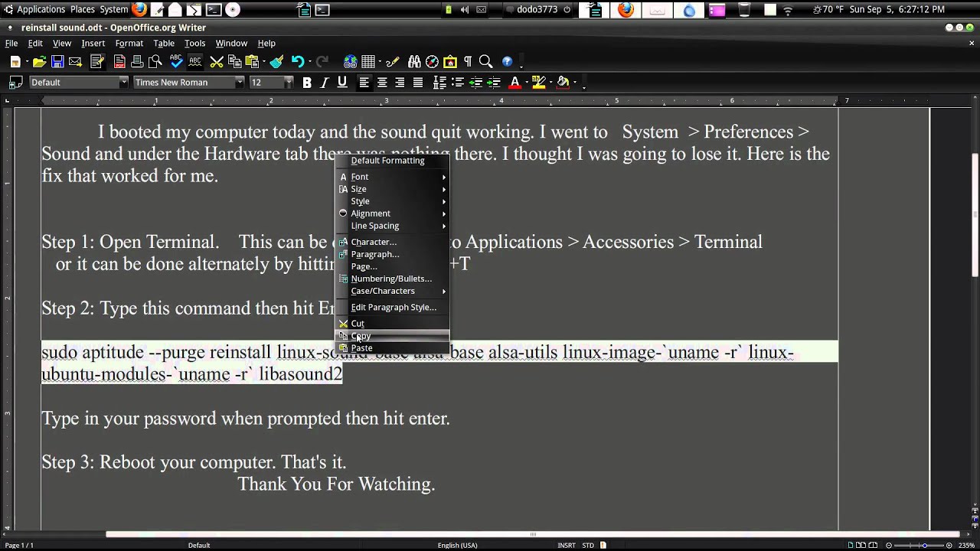Viewport: 980px width, 551px height.
Task: Click the Zoom magnifier icon
Action: [x=485, y=62]
